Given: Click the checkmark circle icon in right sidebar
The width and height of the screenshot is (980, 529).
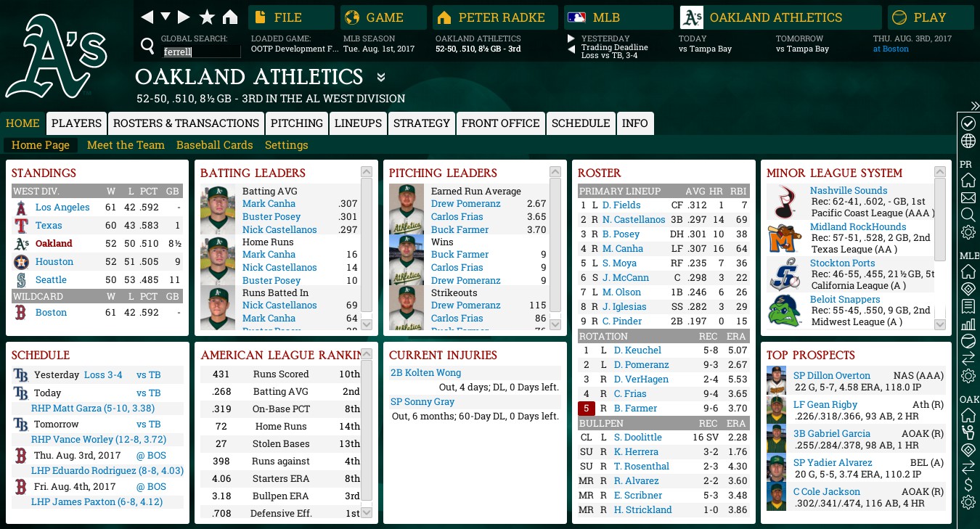Looking at the screenshot, I should coord(968,122).
